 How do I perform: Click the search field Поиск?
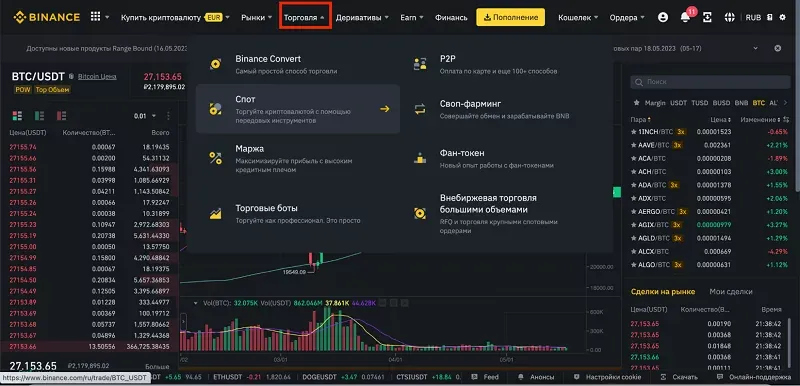710,82
